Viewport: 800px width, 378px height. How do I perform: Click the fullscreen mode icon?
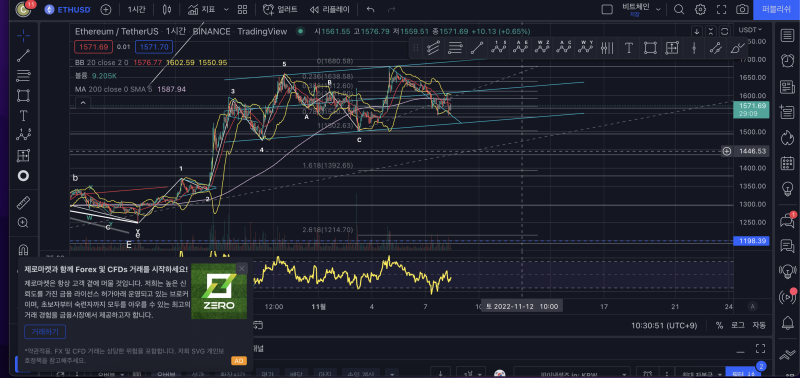(x=721, y=9)
